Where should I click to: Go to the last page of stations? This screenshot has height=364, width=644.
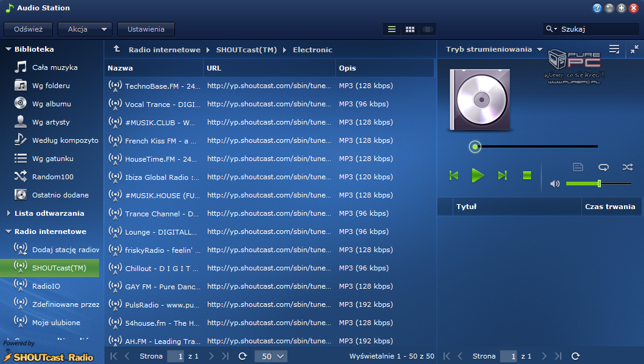click(x=225, y=356)
